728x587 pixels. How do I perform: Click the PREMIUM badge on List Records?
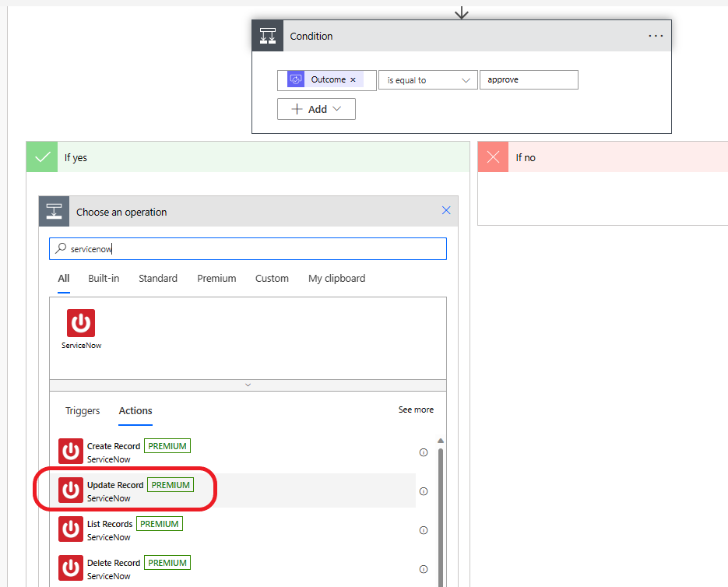160,524
